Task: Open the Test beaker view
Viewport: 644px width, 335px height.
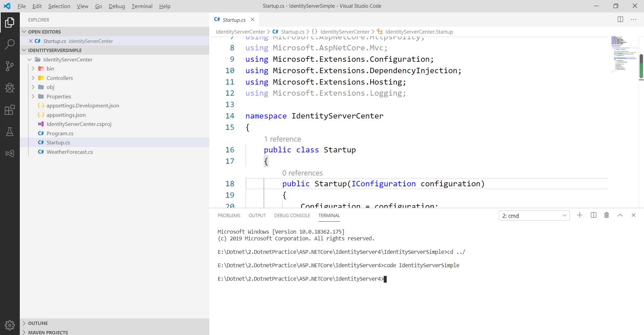Action: point(10,132)
